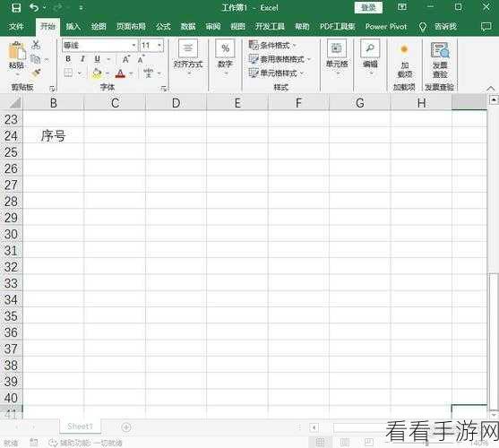Image resolution: width=499 pixels, height=448 pixels.
Task: Click the horizontal scrollbar left arrow
Action: 314,427
